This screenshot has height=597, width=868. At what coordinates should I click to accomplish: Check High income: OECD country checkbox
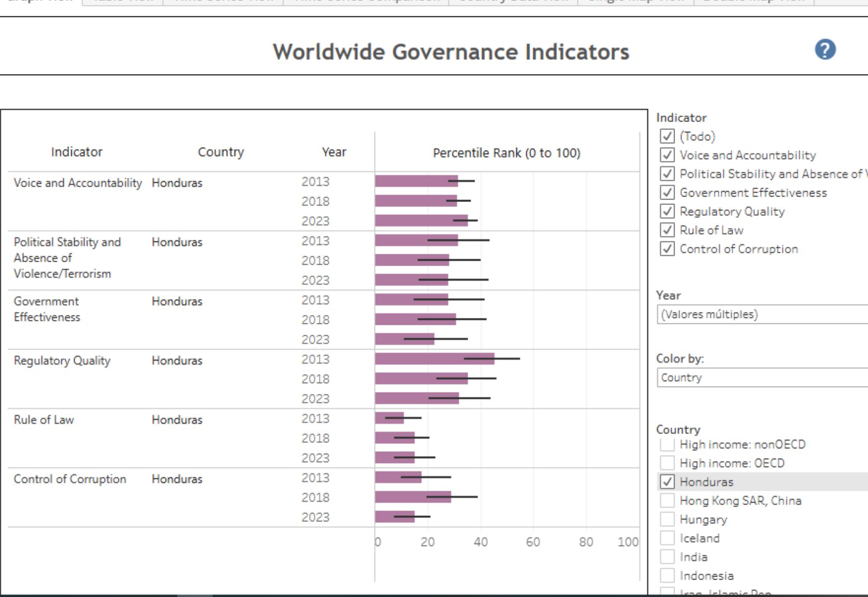coord(667,463)
